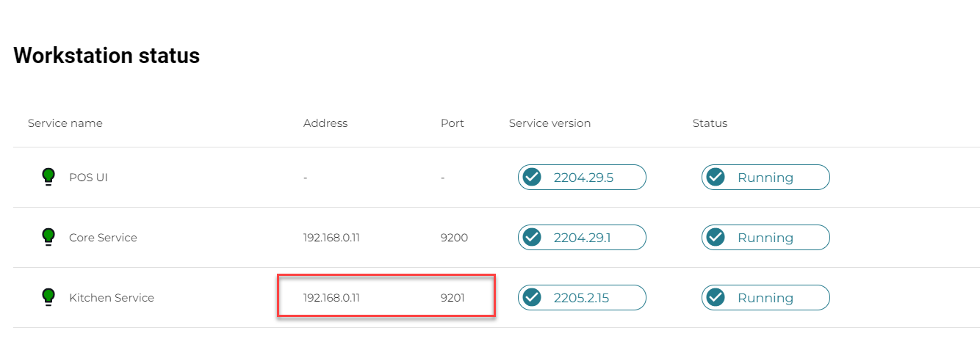
Task: Click the Core Service port 9200
Action: [x=454, y=238]
